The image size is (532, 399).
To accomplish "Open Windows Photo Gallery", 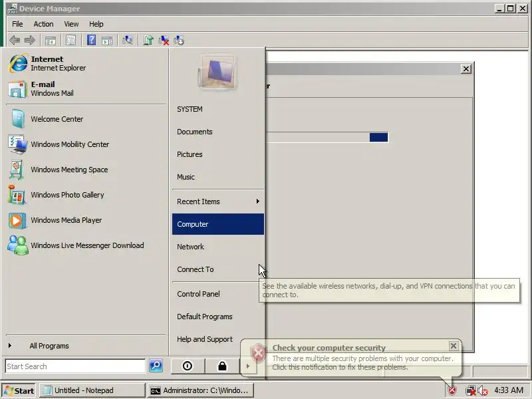I will 86,195.
